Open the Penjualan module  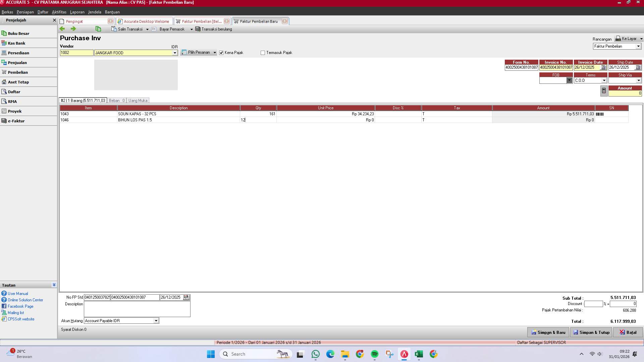(x=18, y=62)
